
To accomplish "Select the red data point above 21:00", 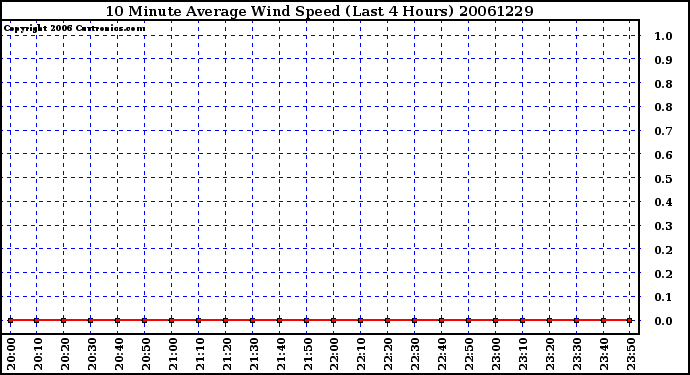I will pyautogui.click(x=172, y=320).
